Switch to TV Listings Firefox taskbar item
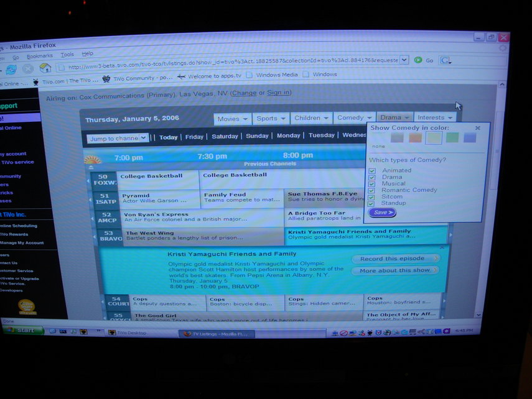532x399 pixels. point(217,334)
